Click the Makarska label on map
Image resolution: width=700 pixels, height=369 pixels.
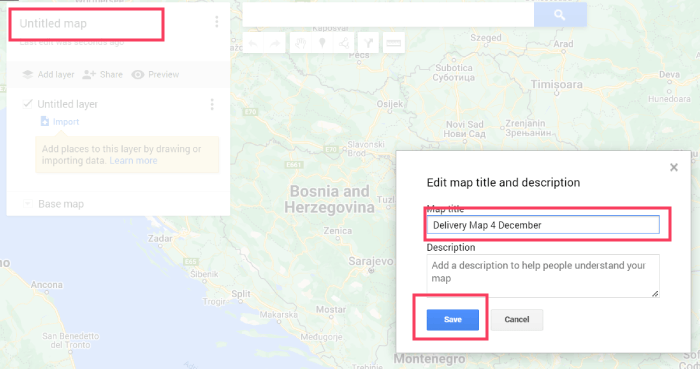click(x=278, y=315)
